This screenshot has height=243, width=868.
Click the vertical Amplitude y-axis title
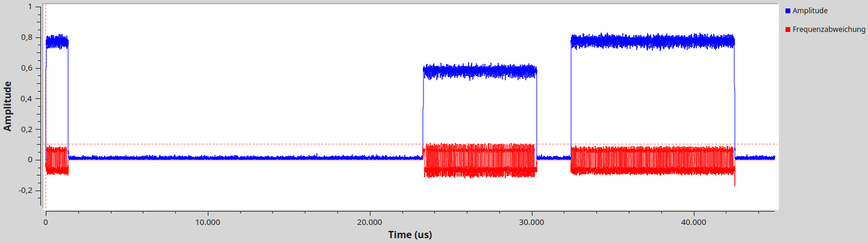(x=8, y=107)
